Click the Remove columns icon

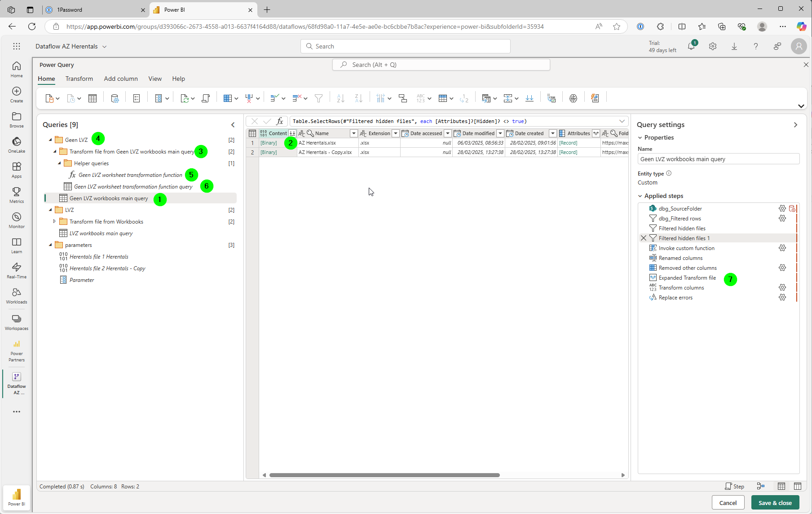(249, 98)
